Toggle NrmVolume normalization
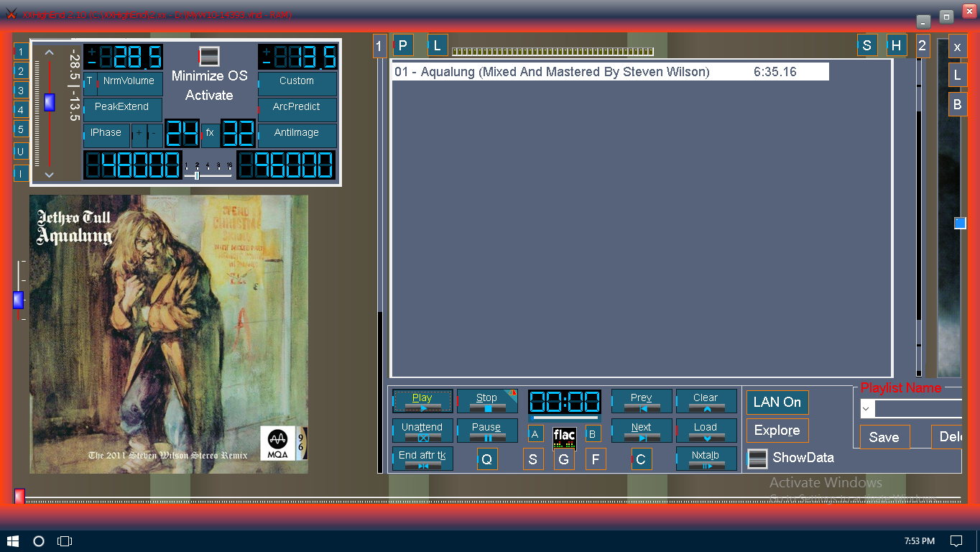The height and width of the screenshot is (552, 980). 129,83
